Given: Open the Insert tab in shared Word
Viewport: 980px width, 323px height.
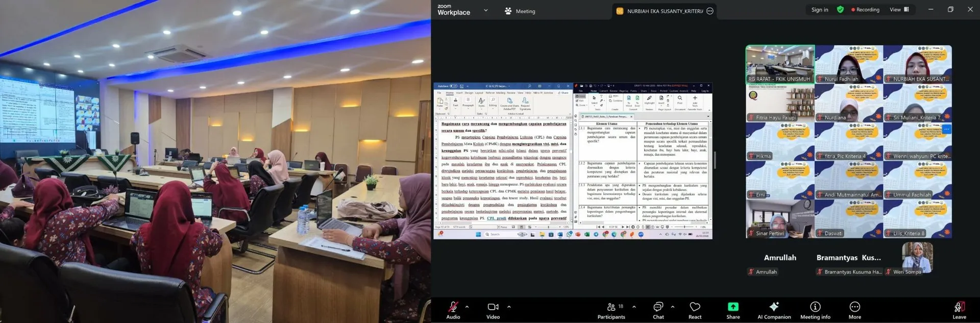Looking at the screenshot, I should (459, 93).
